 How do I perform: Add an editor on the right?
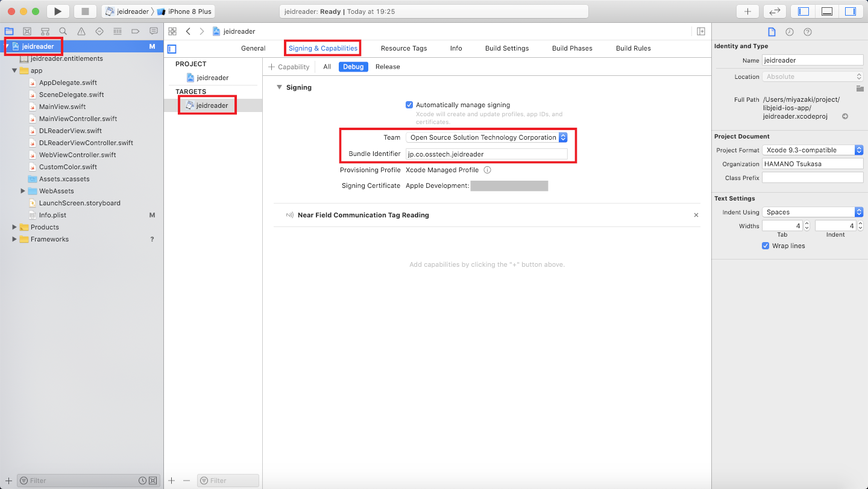(x=701, y=31)
